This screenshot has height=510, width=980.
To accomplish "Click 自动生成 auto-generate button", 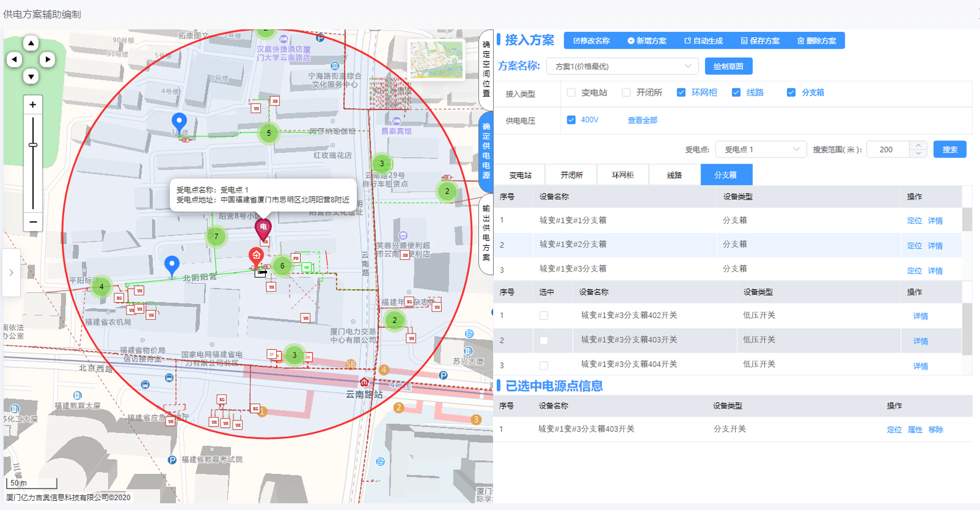I will point(704,41).
